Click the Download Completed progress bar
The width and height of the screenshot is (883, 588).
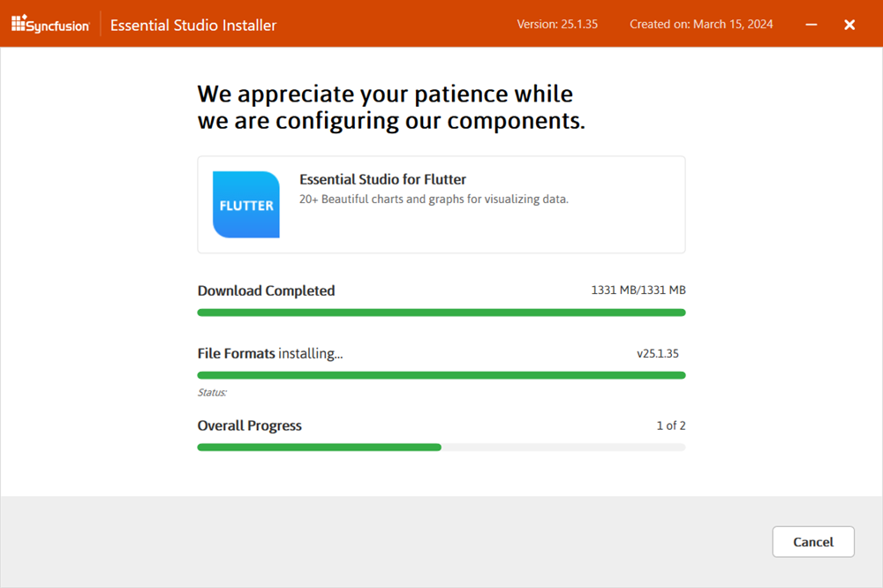coord(441,312)
